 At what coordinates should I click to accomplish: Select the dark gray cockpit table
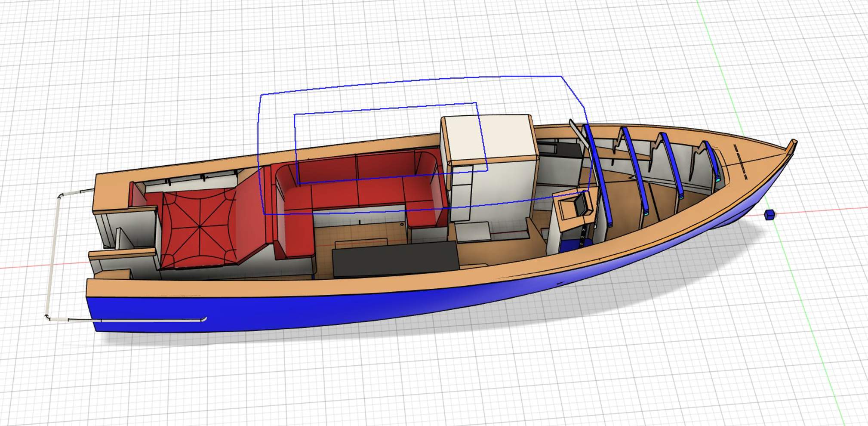(x=395, y=257)
